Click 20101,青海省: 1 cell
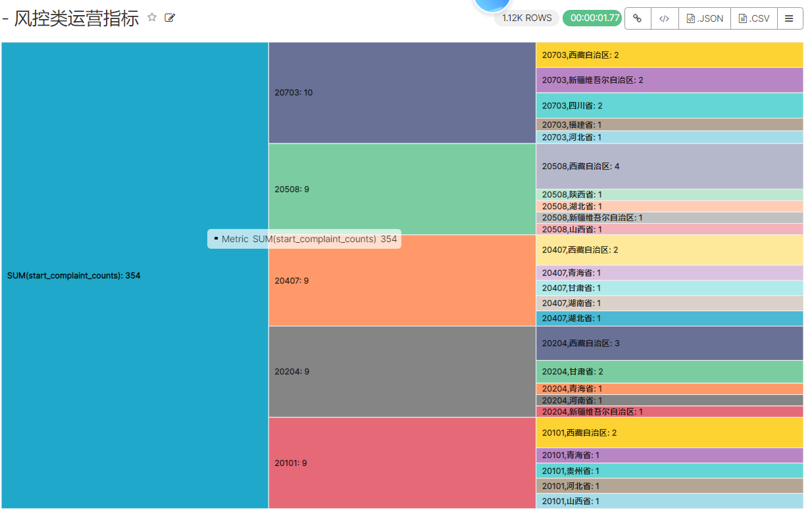Screen dimensions: 812x510 pyautogui.click(x=670, y=455)
